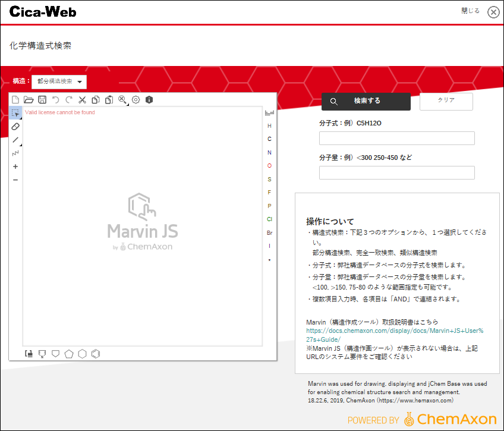Image resolution: width=504 pixels, height=431 pixels.
Task: Click the Cica-Web logo
Action: [x=43, y=11]
